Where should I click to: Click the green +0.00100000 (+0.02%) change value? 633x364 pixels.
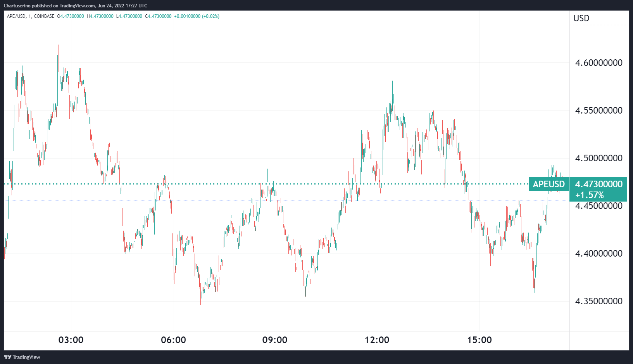pos(197,16)
